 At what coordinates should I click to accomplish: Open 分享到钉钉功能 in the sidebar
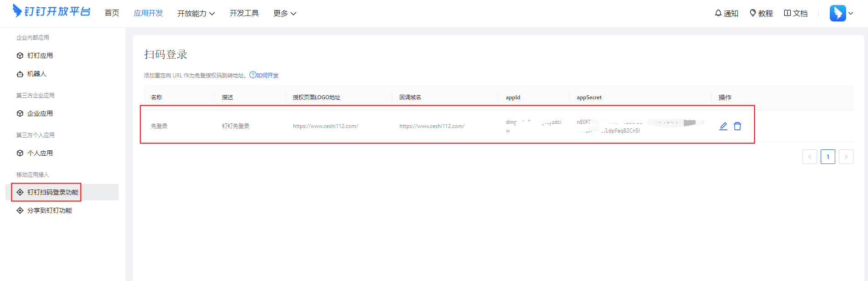pos(50,210)
